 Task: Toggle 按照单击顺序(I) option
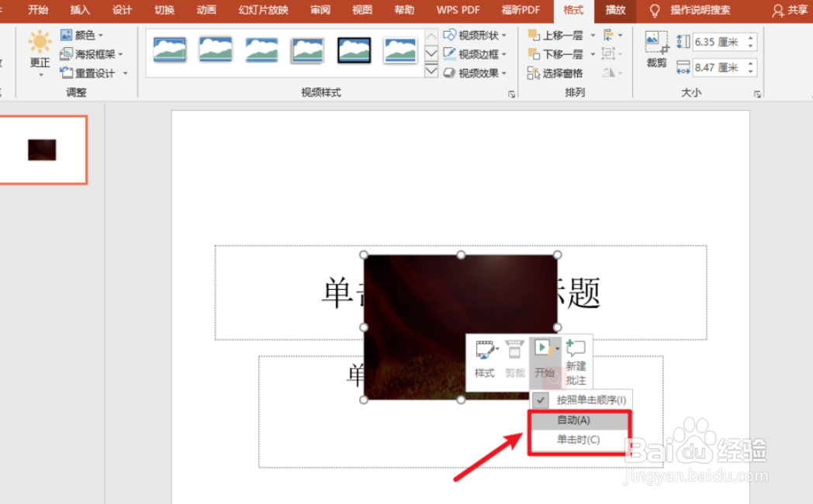point(581,400)
